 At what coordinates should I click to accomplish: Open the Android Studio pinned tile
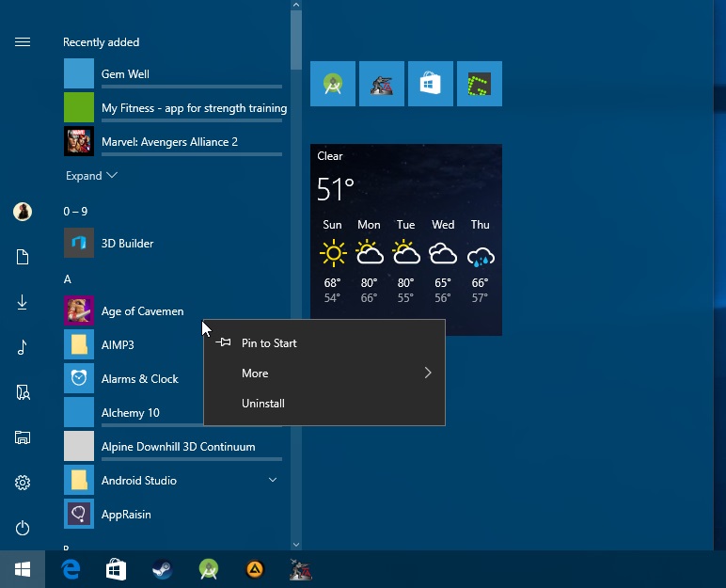(x=333, y=84)
